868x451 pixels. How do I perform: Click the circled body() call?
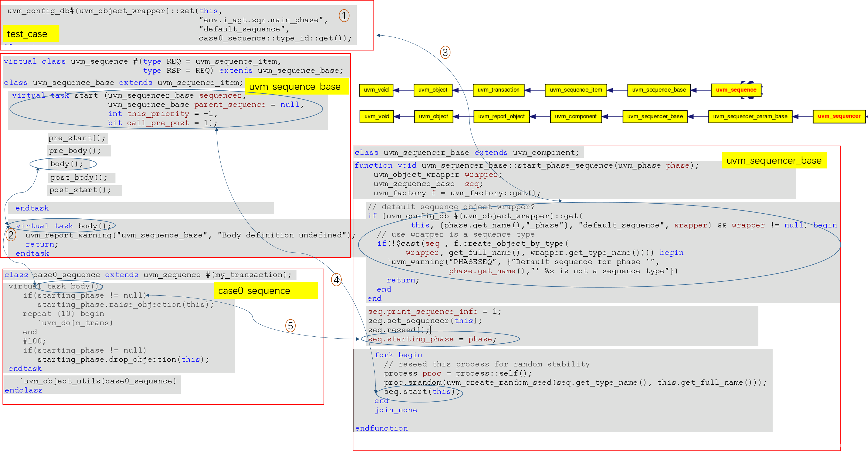(66, 164)
